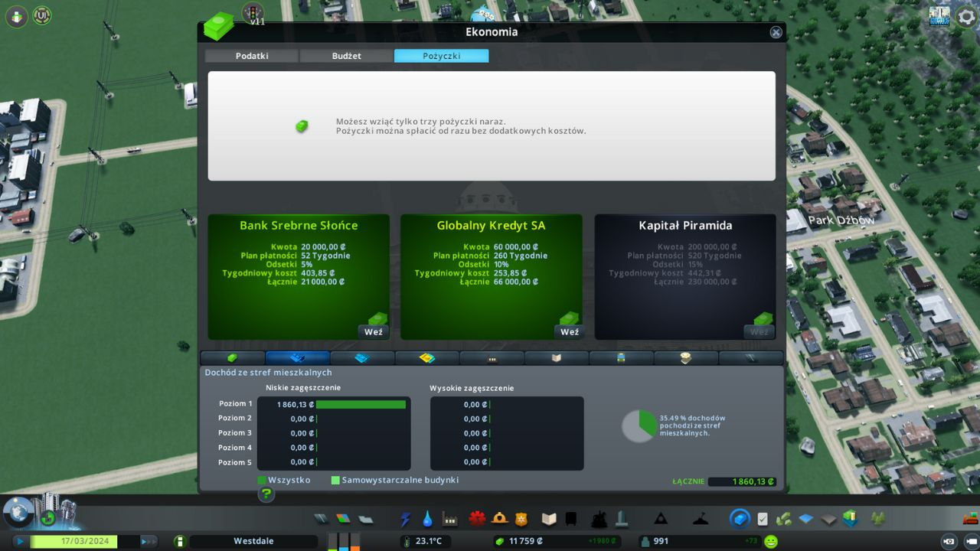Toggle the play/pause simulation button

(20, 541)
